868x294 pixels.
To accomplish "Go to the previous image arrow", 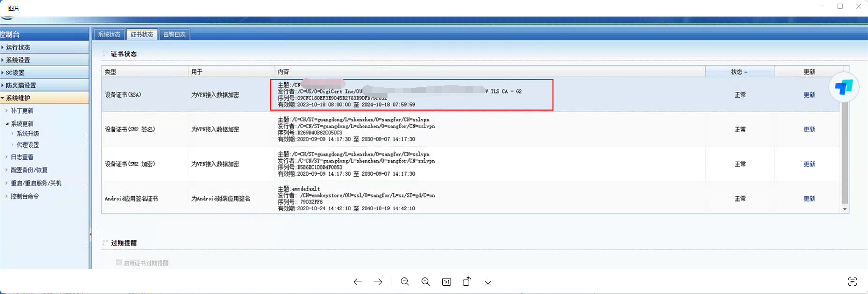I will tap(358, 282).
